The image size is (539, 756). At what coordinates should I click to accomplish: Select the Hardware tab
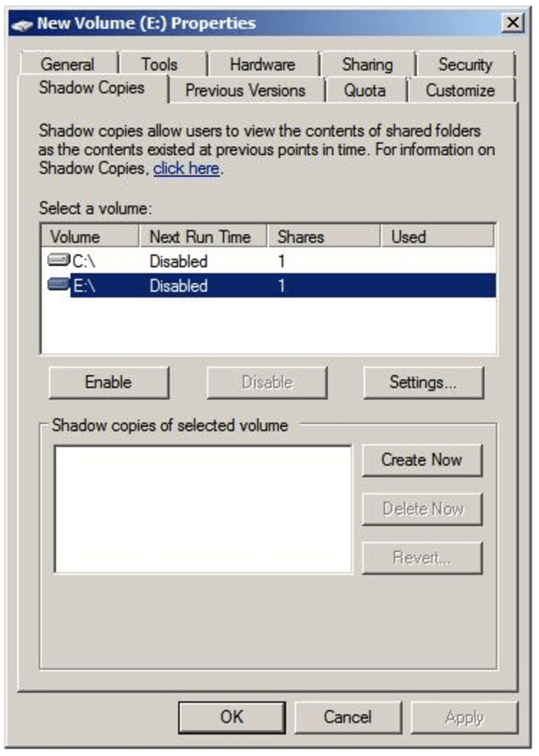click(x=263, y=64)
